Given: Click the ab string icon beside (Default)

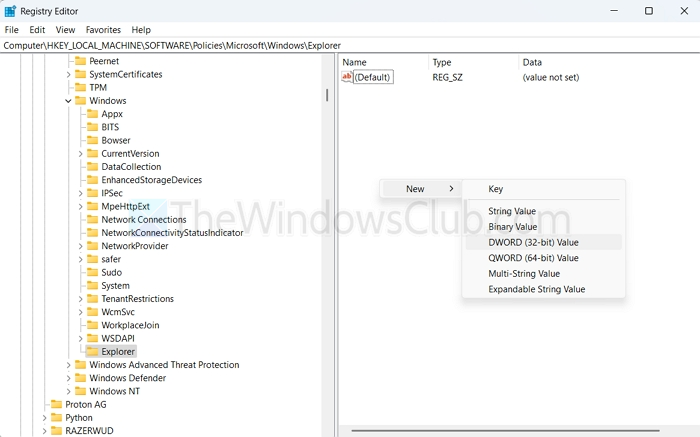Looking at the screenshot, I should (x=347, y=77).
